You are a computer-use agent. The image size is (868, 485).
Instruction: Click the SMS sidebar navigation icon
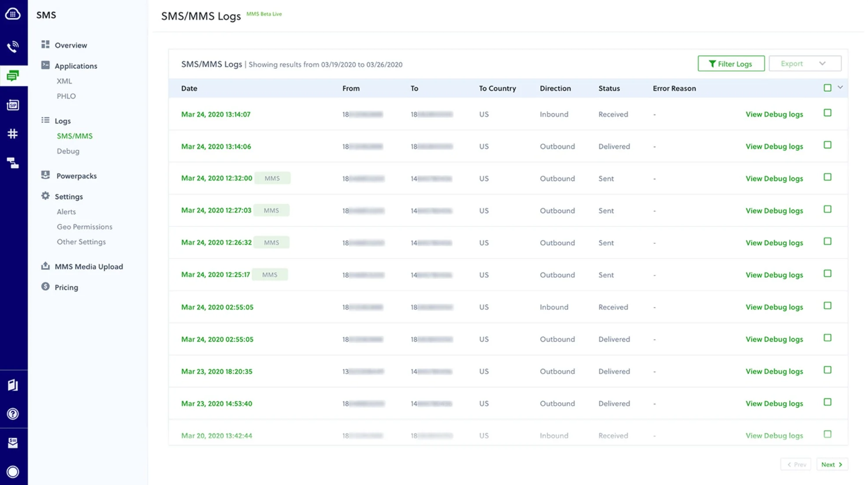pyautogui.click(x=13, y=76)
